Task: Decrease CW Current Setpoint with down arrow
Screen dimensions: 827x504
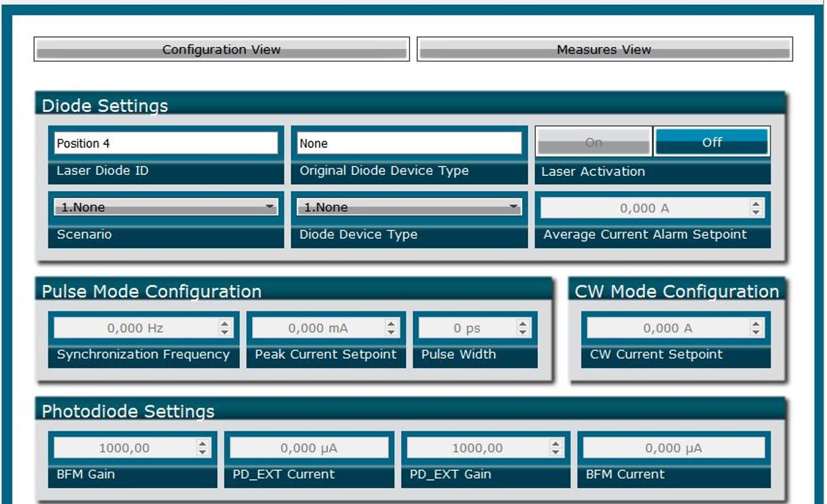Action: (x=756, y=332)
